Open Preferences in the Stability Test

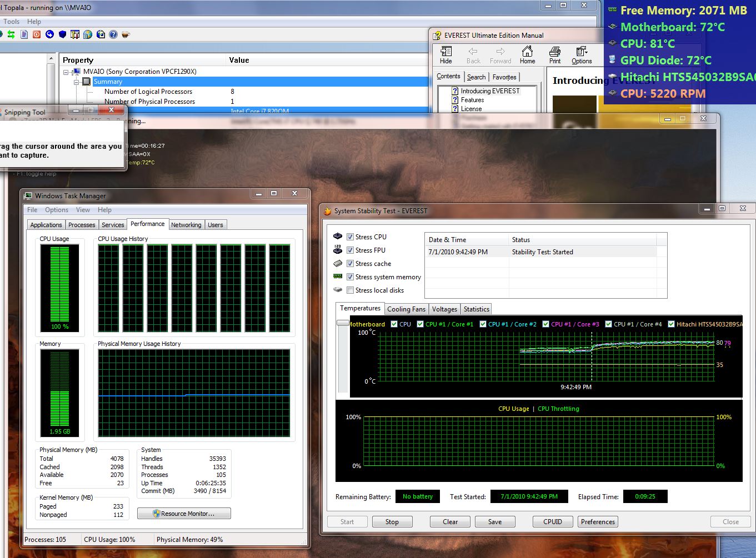click(598, 522)
